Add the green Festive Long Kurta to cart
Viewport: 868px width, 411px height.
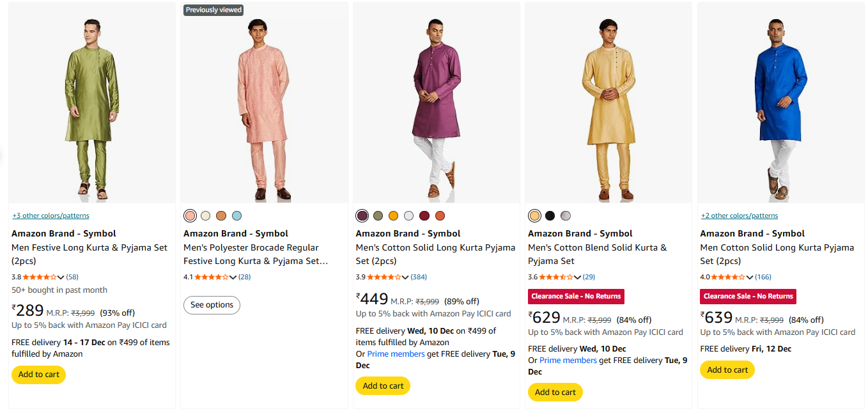point(38,375)
